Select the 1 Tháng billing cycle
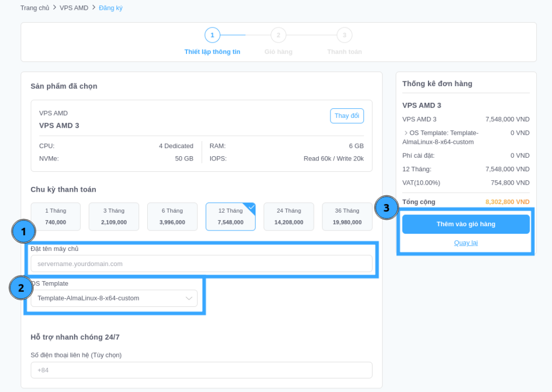 click(x=56, y=216)
